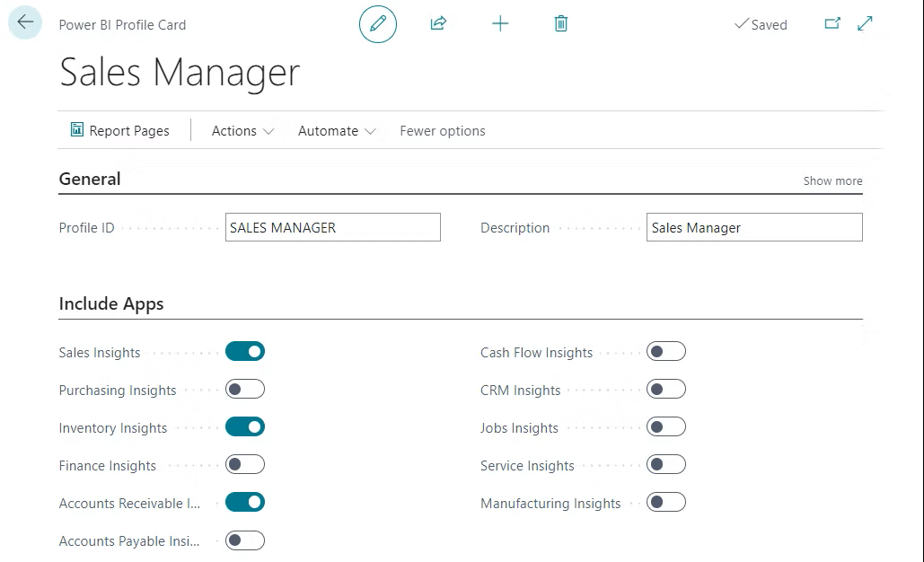
Task: Click Show more in General
Action: click(x=832, y=180)
